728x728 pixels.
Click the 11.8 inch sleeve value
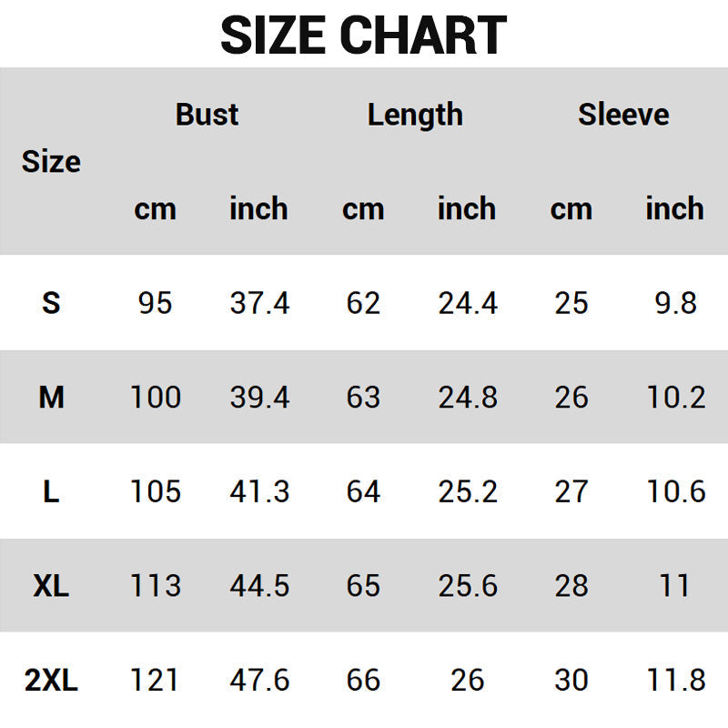click(675, 680)
